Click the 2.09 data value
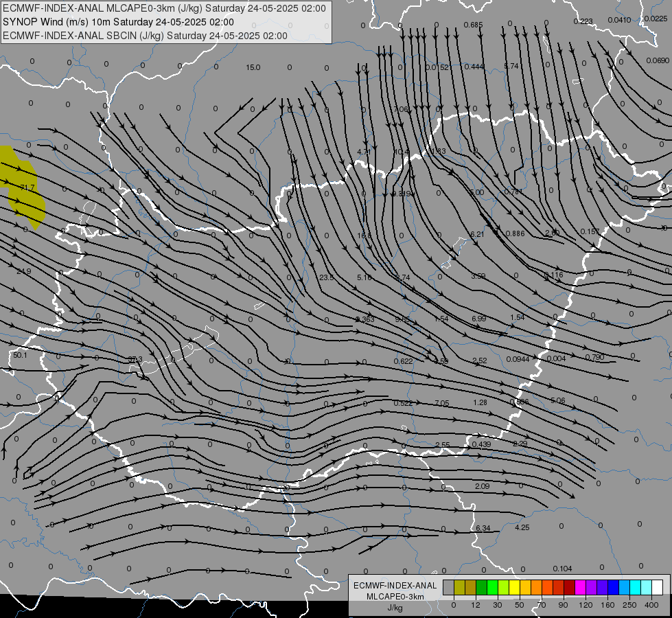 coord(482,486)
